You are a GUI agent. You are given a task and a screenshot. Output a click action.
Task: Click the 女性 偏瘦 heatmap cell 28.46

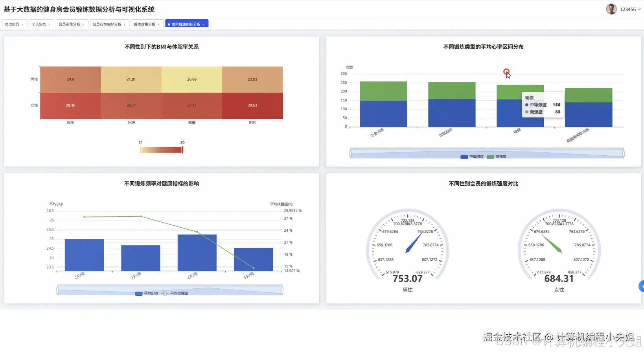(x=70, y=105)
